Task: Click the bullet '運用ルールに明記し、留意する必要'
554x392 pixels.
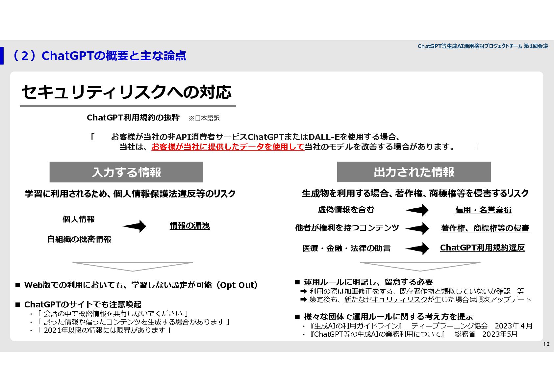Action: pos(364,282)
